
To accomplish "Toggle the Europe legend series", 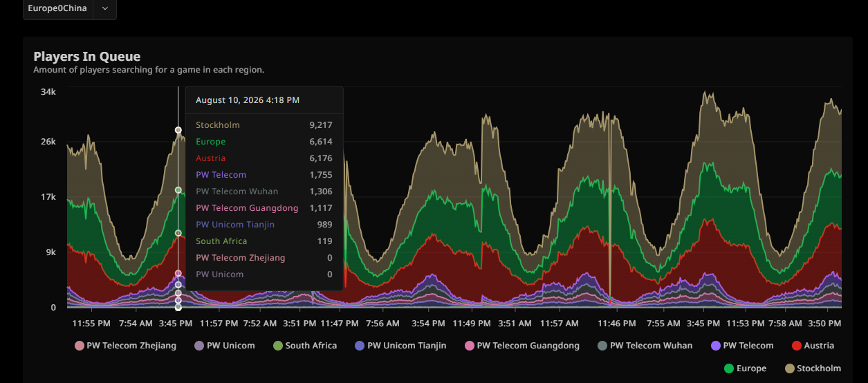I will click(745, 368).
